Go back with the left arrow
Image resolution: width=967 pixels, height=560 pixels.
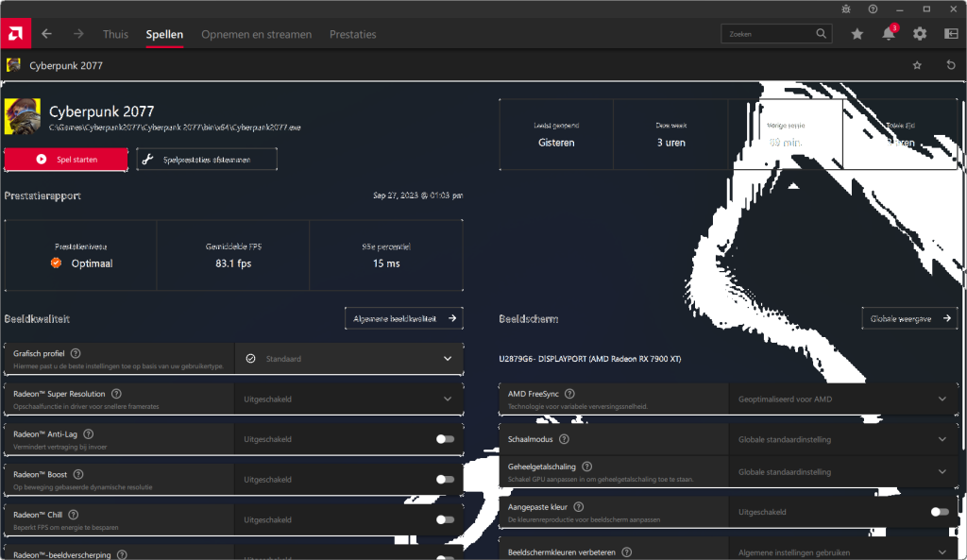click(47, 34)
